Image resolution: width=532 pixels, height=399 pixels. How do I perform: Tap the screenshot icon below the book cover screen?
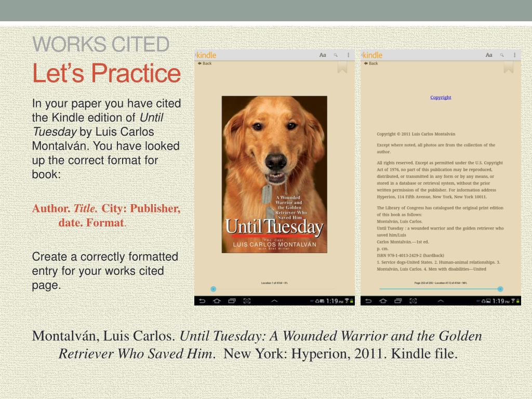click(x=247, y=301)
